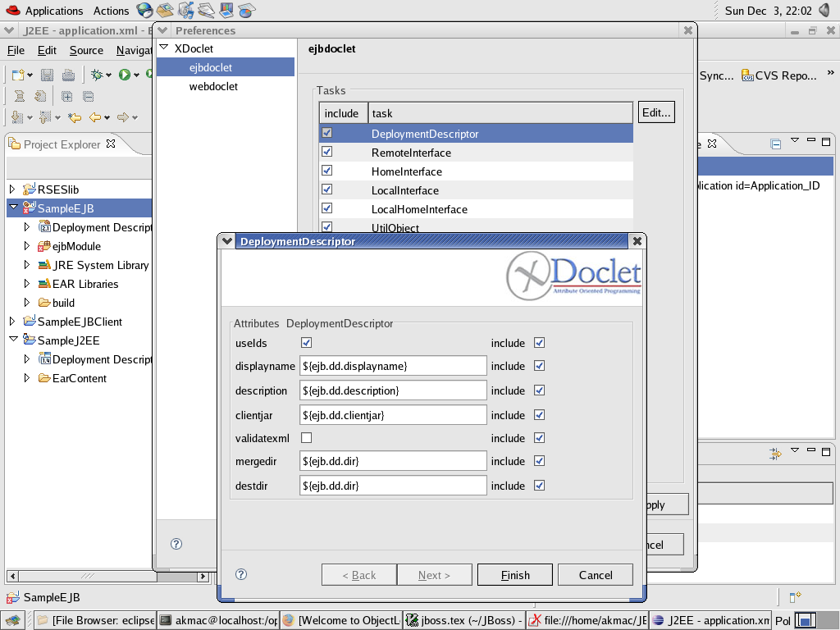Open the Applications menu in top panel
840x630 pixels.
pyautogui.click(x=54, y=11)
